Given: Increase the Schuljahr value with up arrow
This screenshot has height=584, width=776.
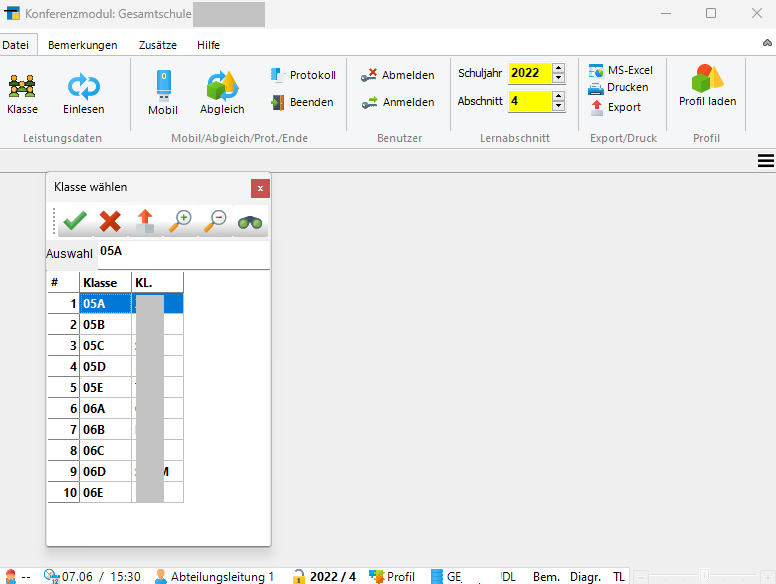Looking at the screenshot, I should (558, 68).
